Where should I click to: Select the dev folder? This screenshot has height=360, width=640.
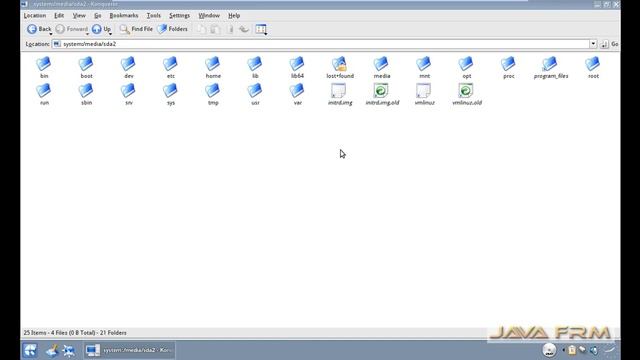pyautogui.click(x=129, y=67)
